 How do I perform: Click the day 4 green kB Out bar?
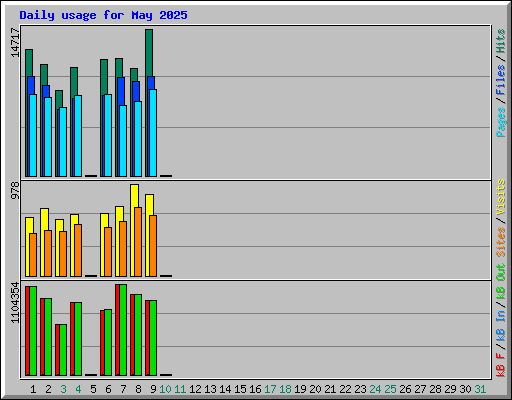click(78, 339)
